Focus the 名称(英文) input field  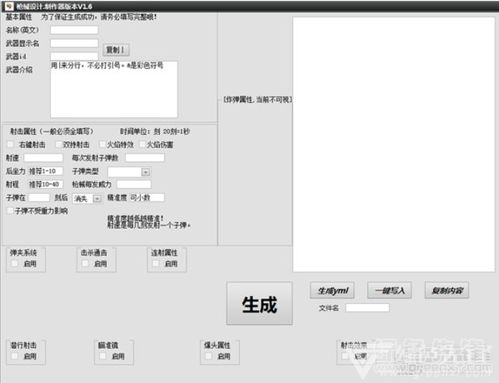pyautogui.click(x=74, y=30)
